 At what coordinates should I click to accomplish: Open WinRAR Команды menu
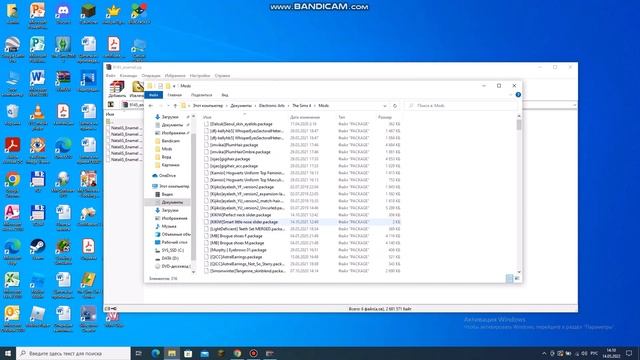click(x=128, y=76)
